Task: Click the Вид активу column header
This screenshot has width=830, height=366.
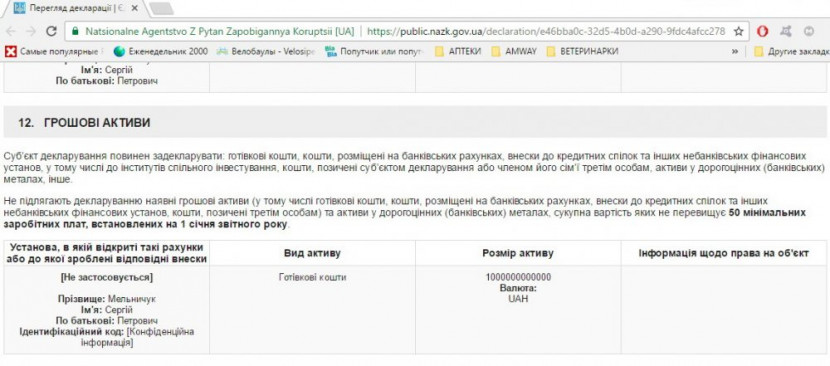Action: (x=312, y=253)
